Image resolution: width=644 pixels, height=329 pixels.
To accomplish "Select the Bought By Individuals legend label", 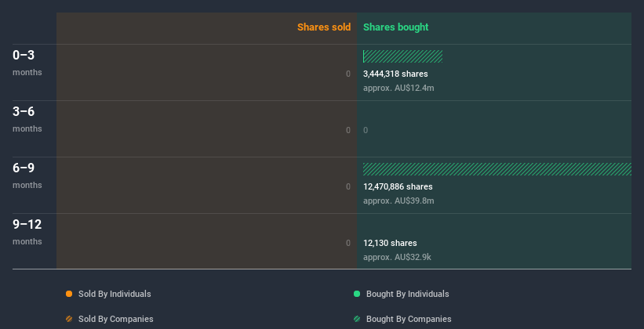I will pyautogui.click(x=407, y=294).
